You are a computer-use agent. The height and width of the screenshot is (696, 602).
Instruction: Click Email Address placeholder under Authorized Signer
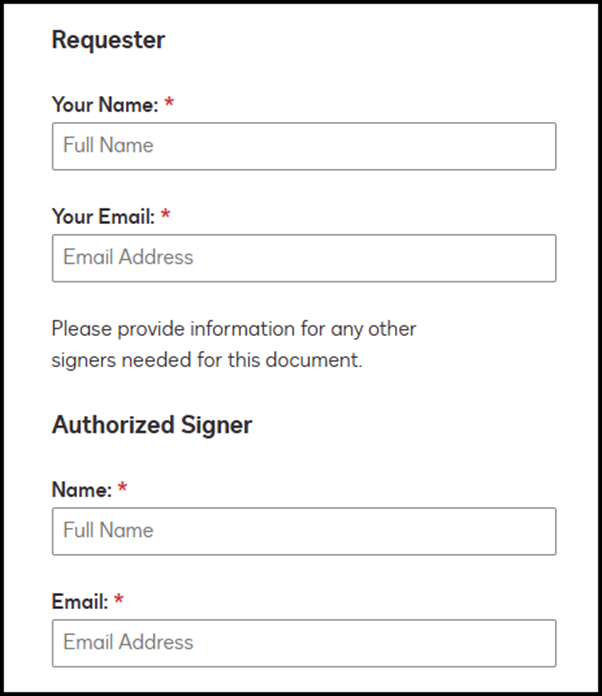pyautogui.click(x=128, y=643)
